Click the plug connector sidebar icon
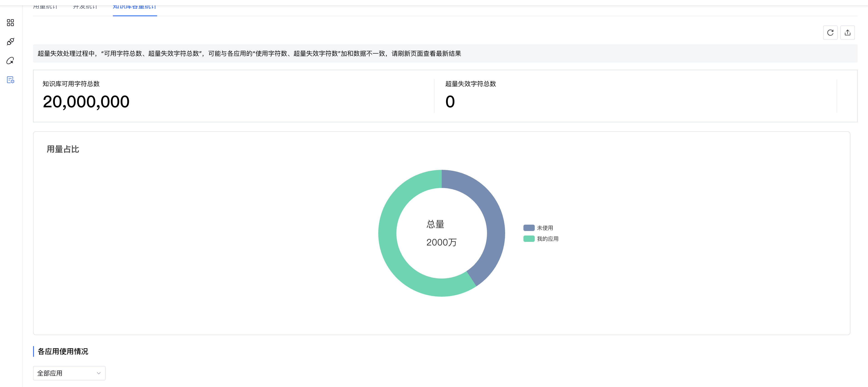The image size is (868, 387). (x=10, y=42)
